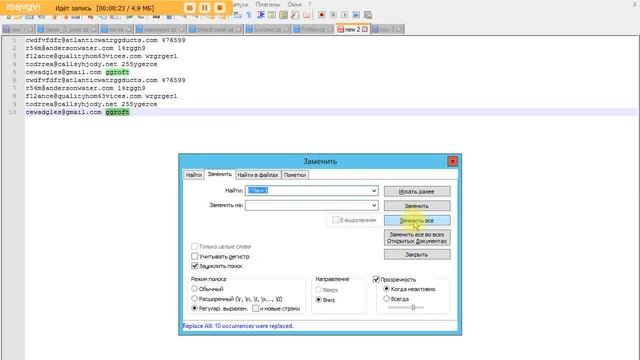Click the Playback macro toolbar icon
Image resolution: width=640 pixels, height=360 pixels.
tap(344, 16)
